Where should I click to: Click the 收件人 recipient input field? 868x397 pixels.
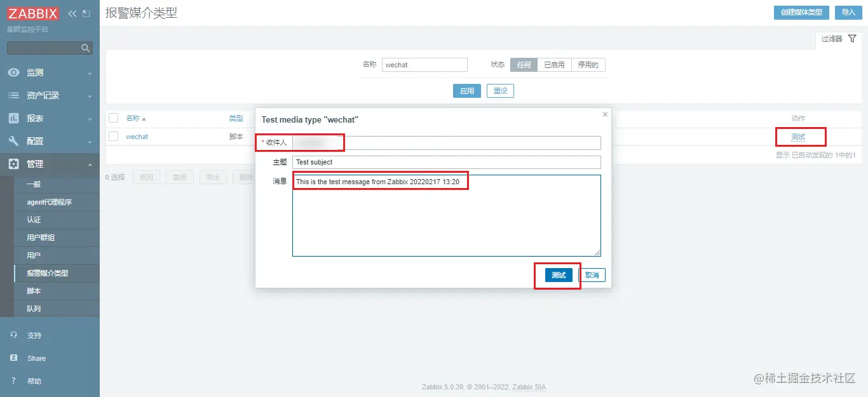pos(446,142)
